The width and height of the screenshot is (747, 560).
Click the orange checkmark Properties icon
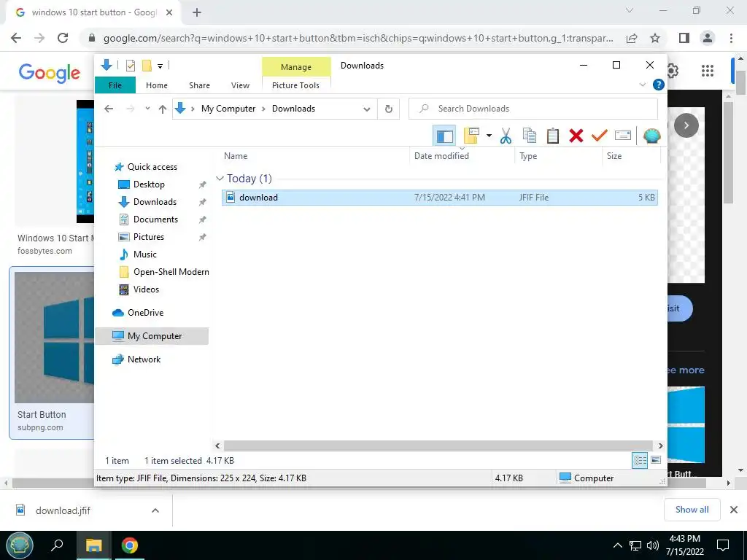pos(600,136)
